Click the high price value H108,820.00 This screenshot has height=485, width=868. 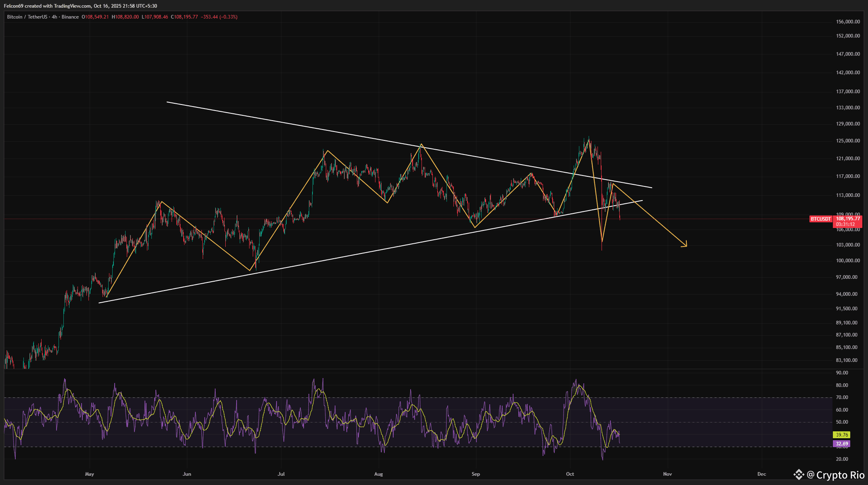click(125, 17)
